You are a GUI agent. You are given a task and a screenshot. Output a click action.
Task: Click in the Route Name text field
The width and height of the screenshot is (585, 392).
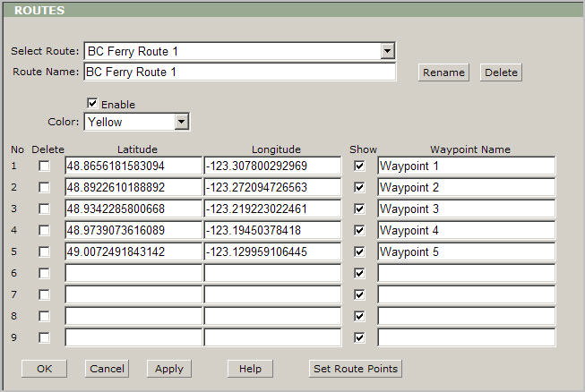point(239,72)
